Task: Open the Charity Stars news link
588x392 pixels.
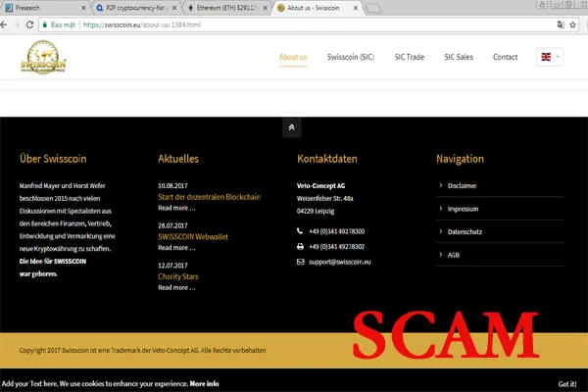Action: tap(178, 276)
